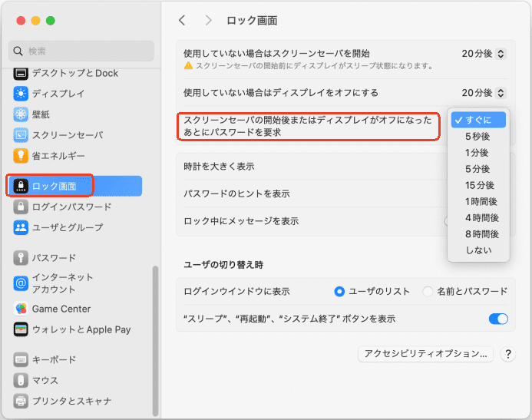Click the ユーザの切り替え時 section heading
The image size is (532, 420).
(223, 265)
